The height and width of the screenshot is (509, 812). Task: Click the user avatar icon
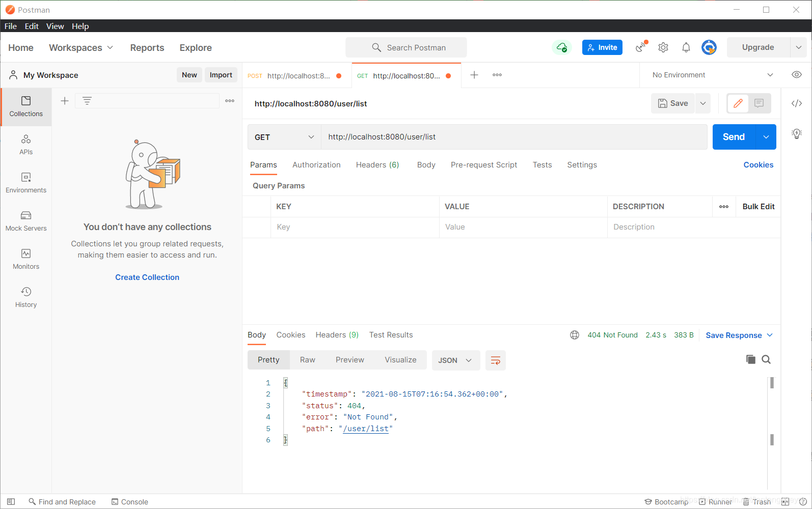tap(709, 47)
